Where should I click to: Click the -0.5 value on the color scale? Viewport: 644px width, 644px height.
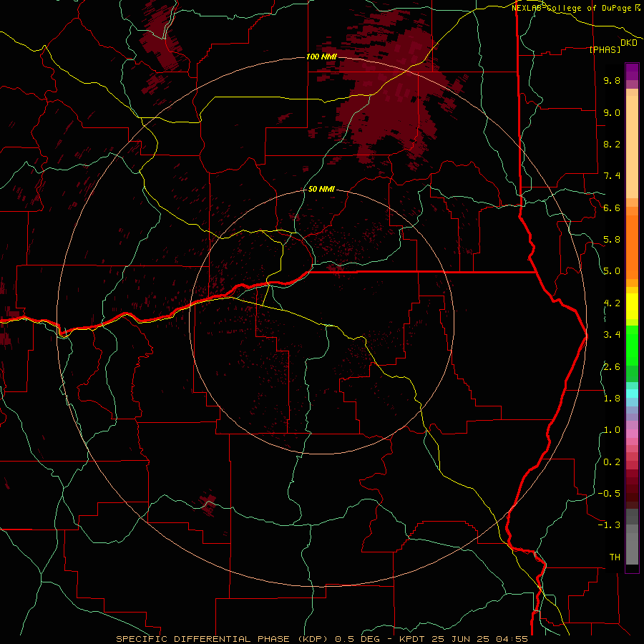[609, 494]
